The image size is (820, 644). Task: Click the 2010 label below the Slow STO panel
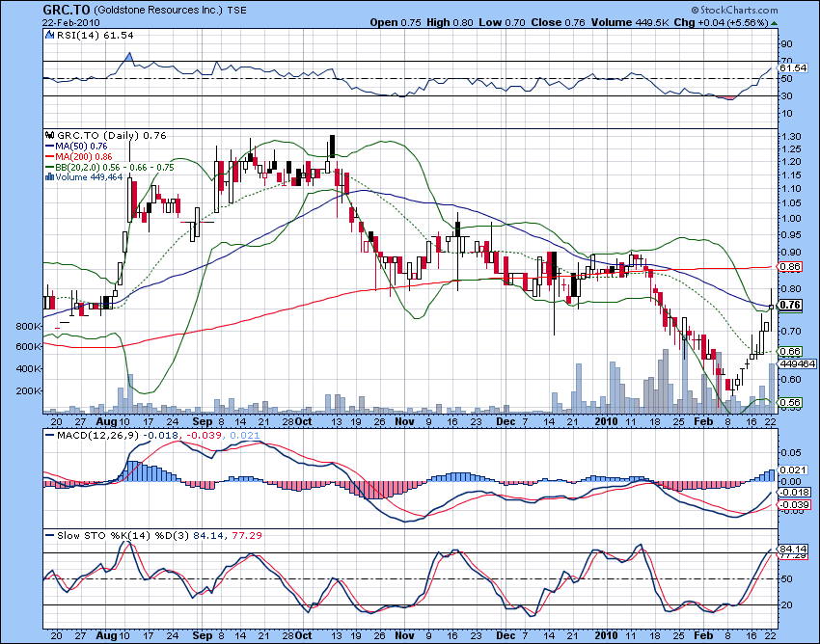coord(607,635)
